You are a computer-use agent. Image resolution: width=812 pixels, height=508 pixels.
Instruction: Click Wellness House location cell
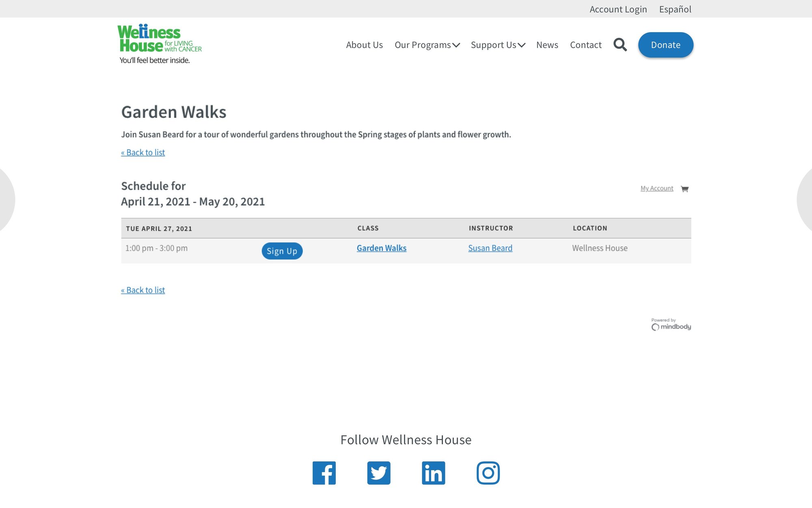[600, 248]
